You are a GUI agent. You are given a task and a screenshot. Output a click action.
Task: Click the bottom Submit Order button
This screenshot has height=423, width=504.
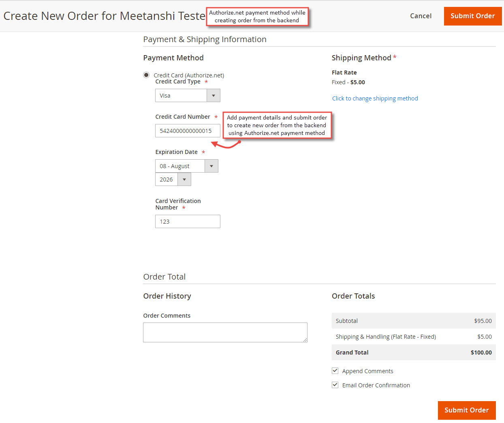467,410
